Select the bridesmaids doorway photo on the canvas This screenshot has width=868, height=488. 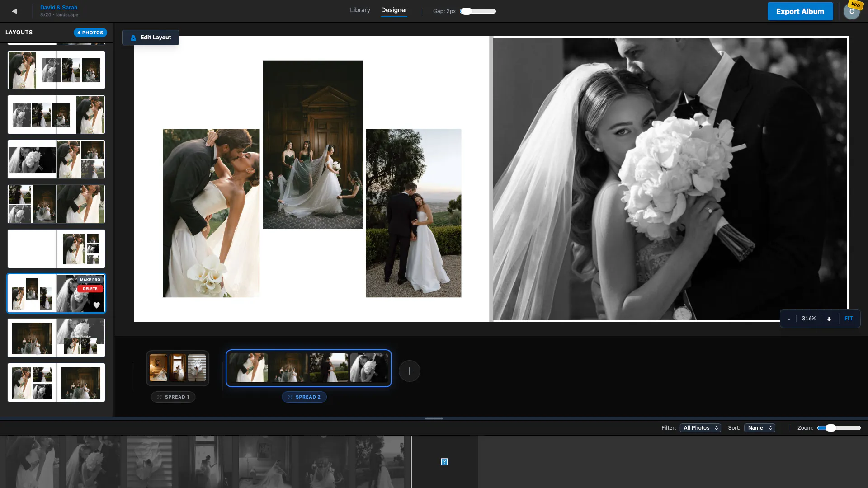[312, 145]
